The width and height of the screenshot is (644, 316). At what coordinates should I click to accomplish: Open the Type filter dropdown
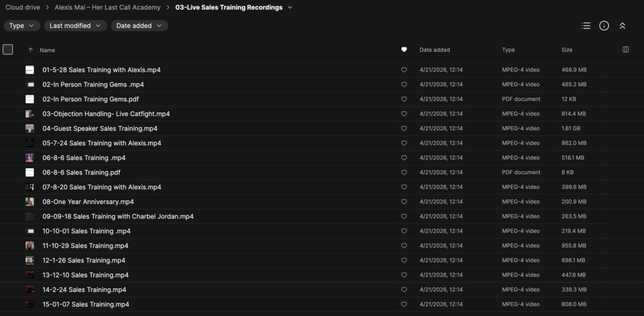pos(22,26)
